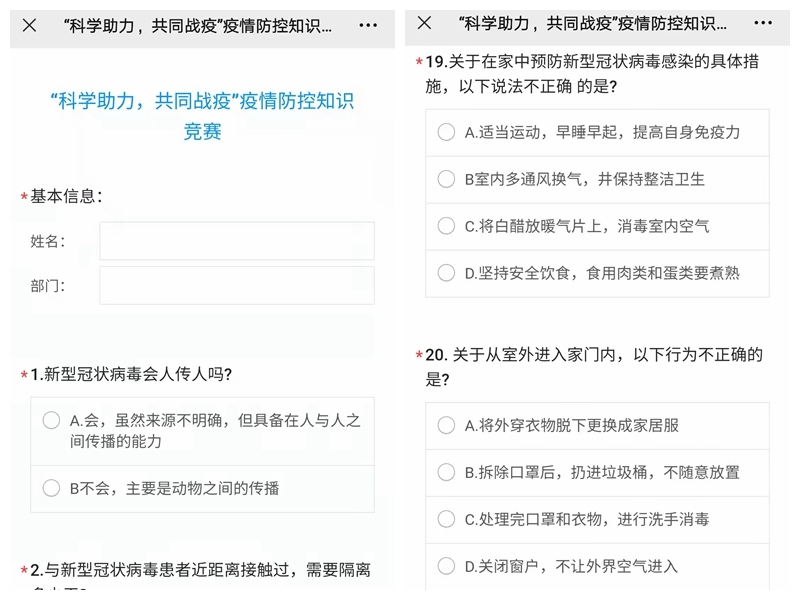Pick B.拆除口罩后 for question 20
800x600 pixels.
tap(447, 472)
